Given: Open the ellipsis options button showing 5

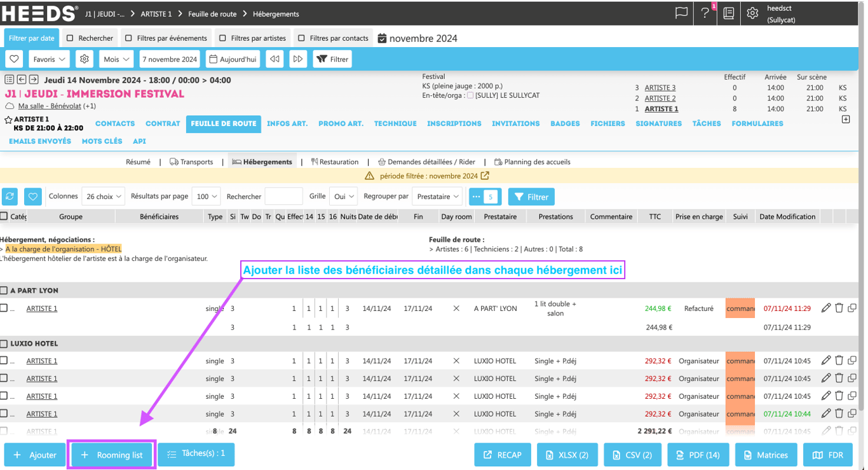Looking at the screenshot, I should click(x=485, y=197).
